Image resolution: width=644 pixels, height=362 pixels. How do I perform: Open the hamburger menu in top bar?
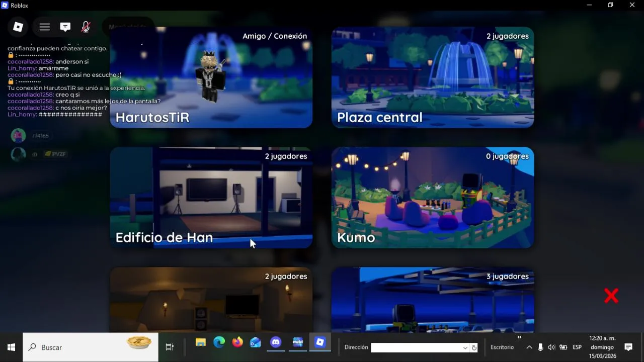click(x=45, y=27)
